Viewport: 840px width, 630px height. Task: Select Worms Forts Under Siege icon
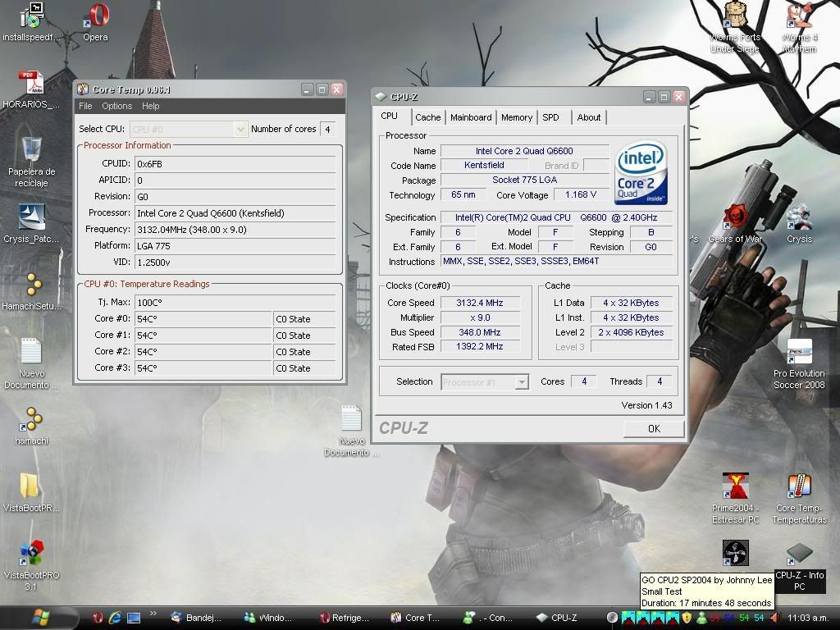click(x=735, y=28)
